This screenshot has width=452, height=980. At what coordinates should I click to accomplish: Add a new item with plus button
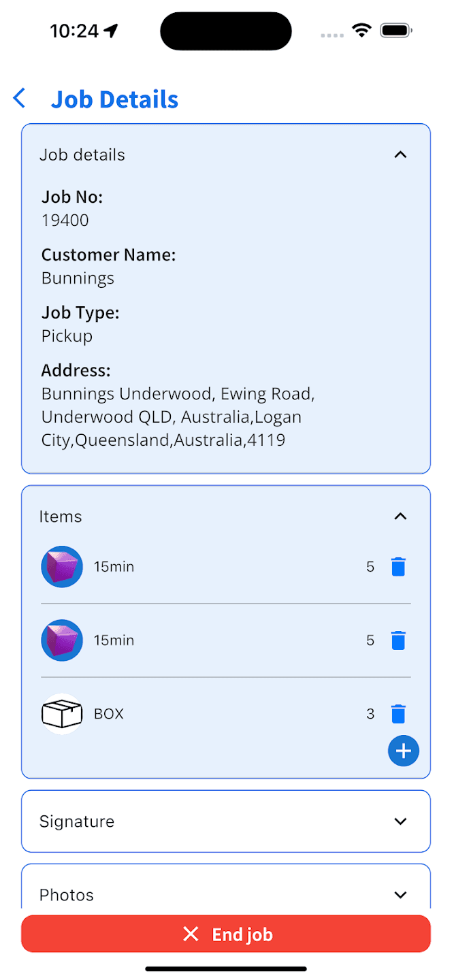404,751
